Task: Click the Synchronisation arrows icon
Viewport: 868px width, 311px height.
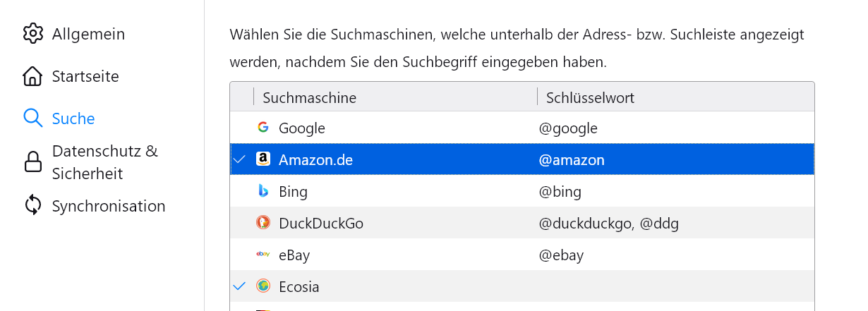Action: click(x=33, y=206)
